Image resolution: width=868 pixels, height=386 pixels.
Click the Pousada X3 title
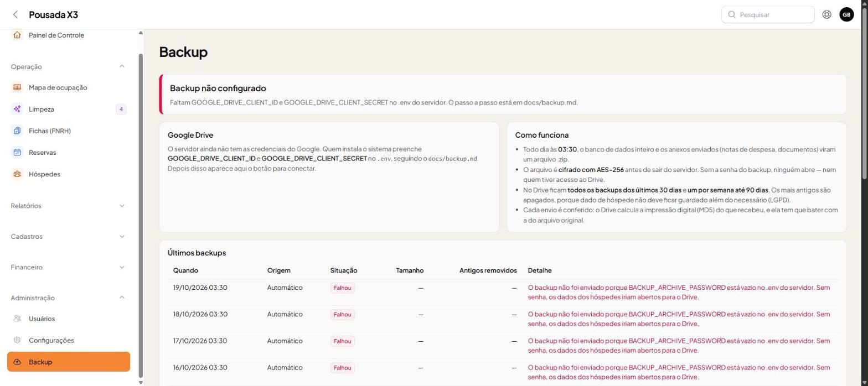53,15
